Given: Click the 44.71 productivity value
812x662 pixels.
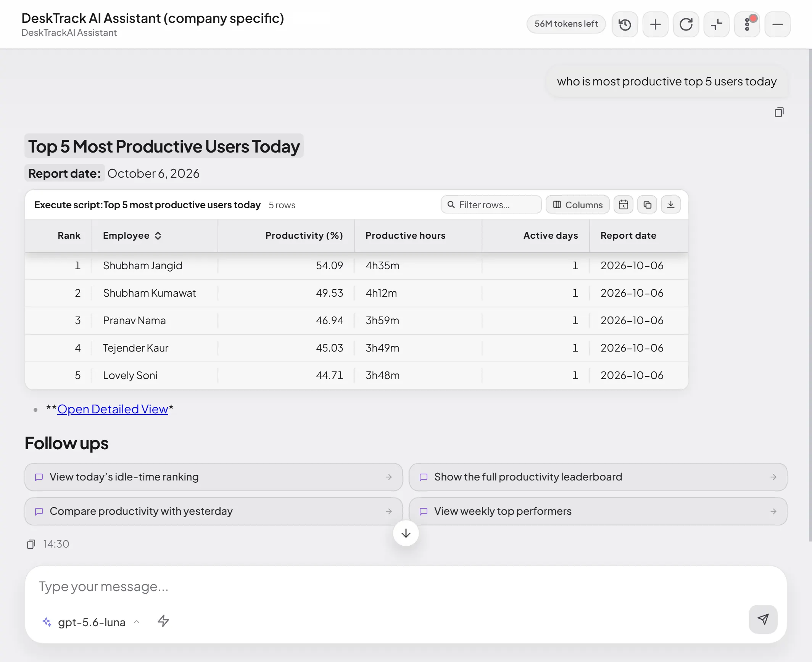Looking at the screenshot, I should click(329, 376).
